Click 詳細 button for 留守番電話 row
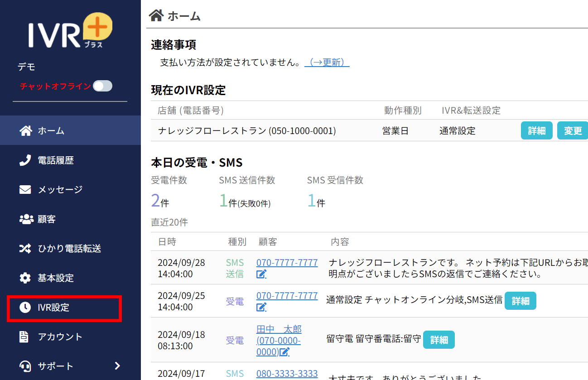 coord(439,340)
